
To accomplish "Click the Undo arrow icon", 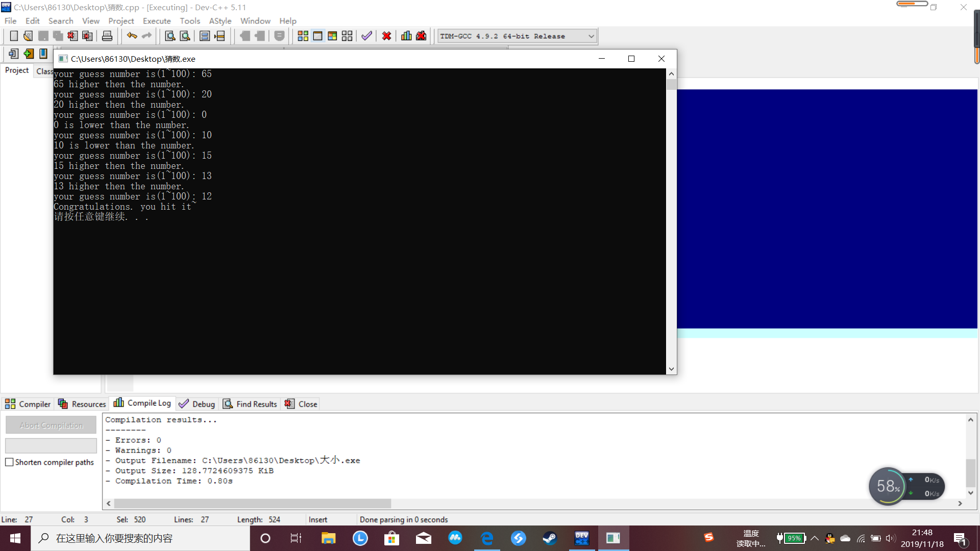I will point(132,36).
